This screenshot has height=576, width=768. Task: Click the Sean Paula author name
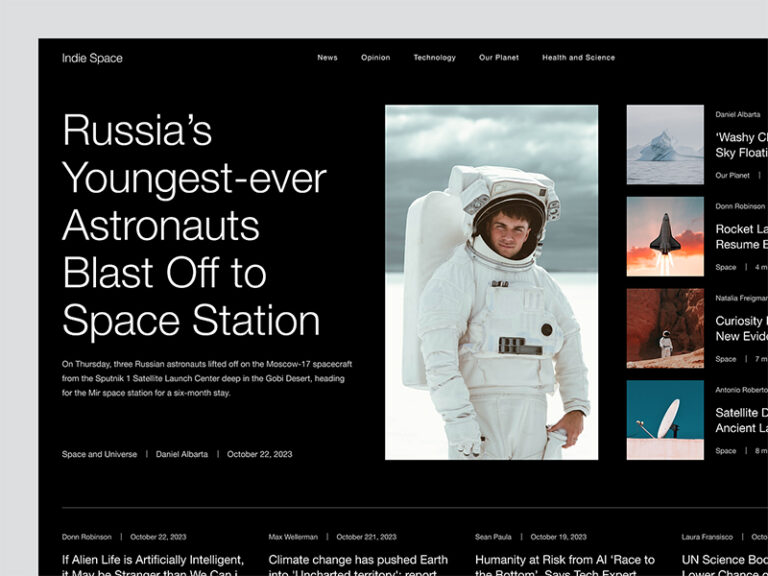tap(493, 537)
